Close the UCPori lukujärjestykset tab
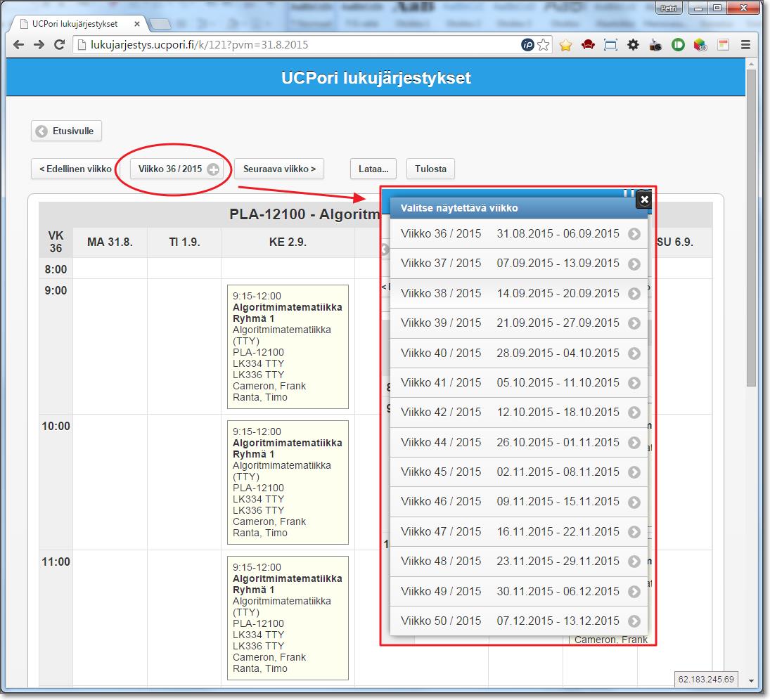This screenshot has width=770, height=700. click(x=136, y=24)
